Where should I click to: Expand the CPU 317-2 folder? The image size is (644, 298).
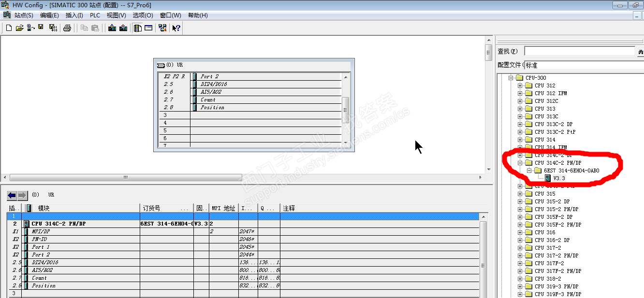(x=520, y=248)
